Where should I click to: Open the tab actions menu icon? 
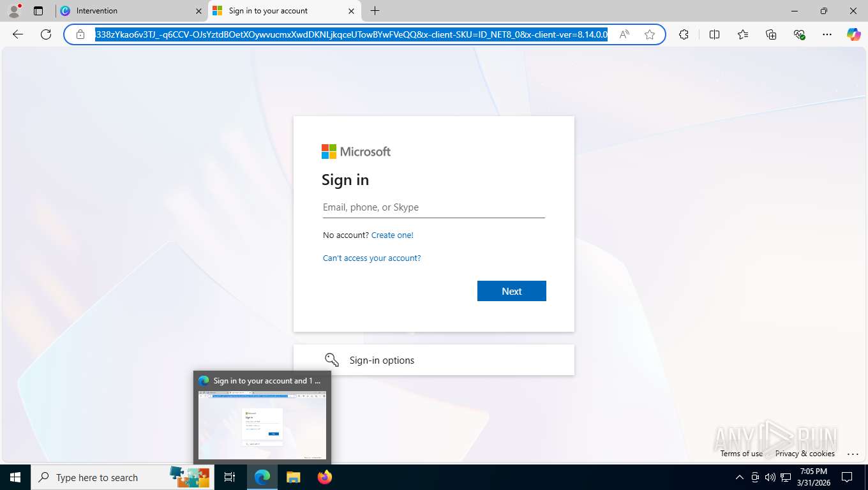pos(38,11)
